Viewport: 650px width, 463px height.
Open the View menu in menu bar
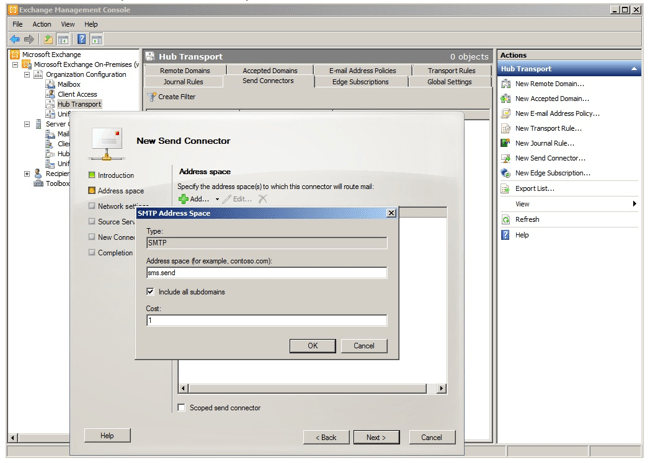(68, 24)
